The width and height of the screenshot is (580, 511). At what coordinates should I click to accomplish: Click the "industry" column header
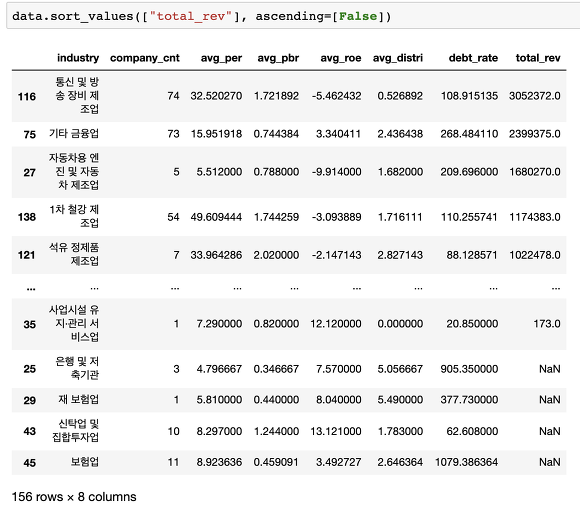point(78,58)
